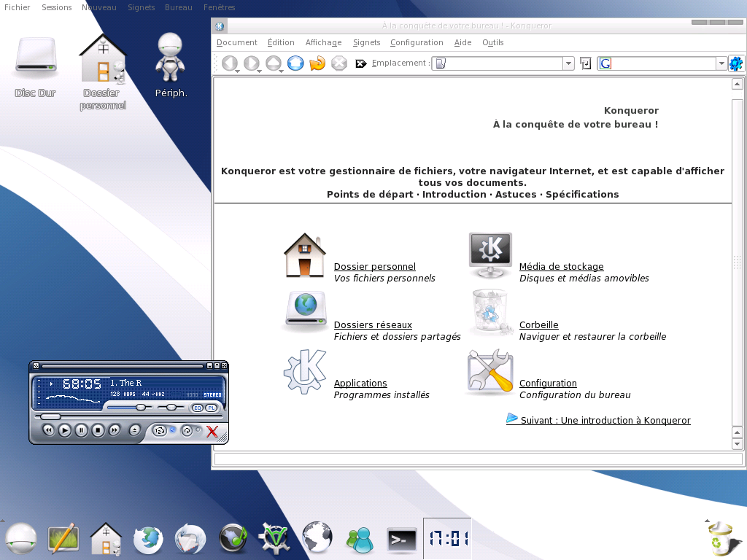This screenshot has width=747, height=560.
Task: Open the home URL in Konqueror toolbar
Action: (295, 63)
